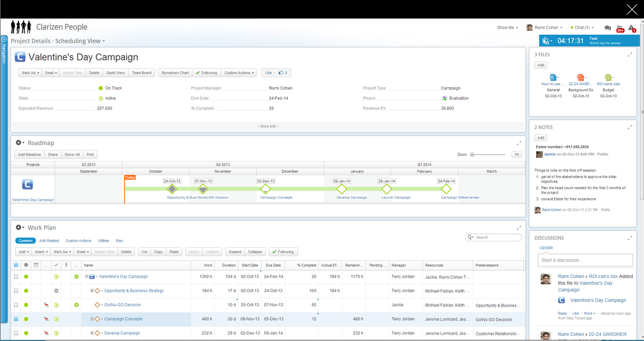
Task: Uncheck the Campaign Concepts row checkbox
Action: [16, 319]
